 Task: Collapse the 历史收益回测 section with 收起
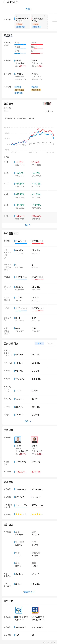tap(28, 421)
